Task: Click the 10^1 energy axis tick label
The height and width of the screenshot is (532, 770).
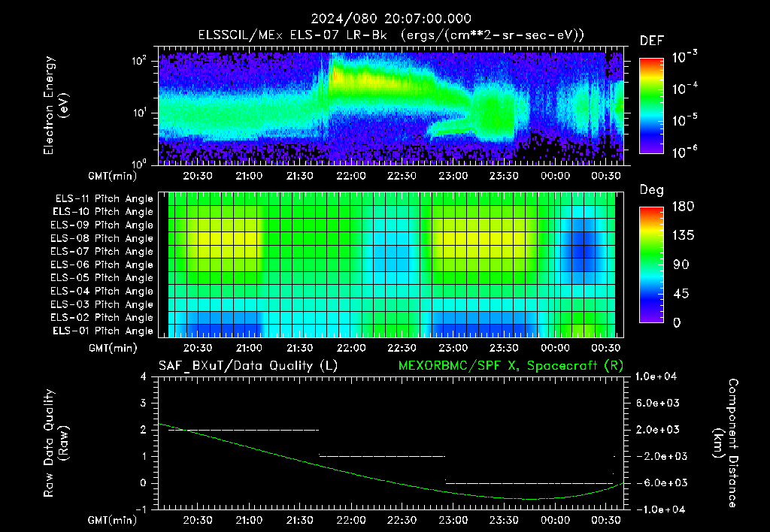Action: (x=139, y=113)
